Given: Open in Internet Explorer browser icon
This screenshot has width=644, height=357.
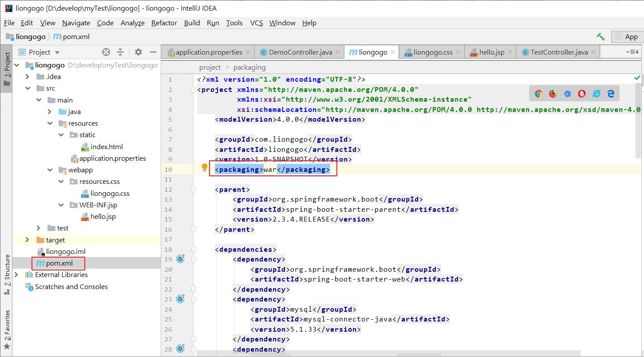Looking at the screenshot, I should (x=597, y=93).
